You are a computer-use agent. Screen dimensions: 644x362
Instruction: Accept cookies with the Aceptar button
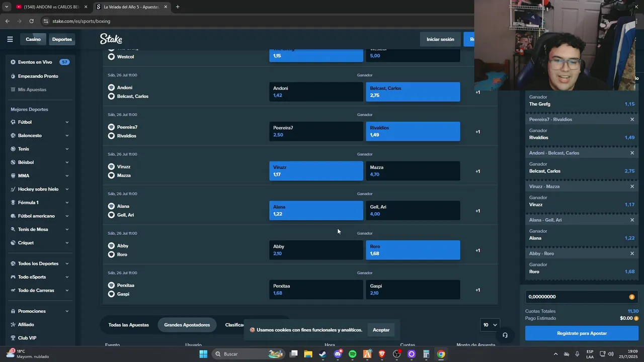point(381,330)
